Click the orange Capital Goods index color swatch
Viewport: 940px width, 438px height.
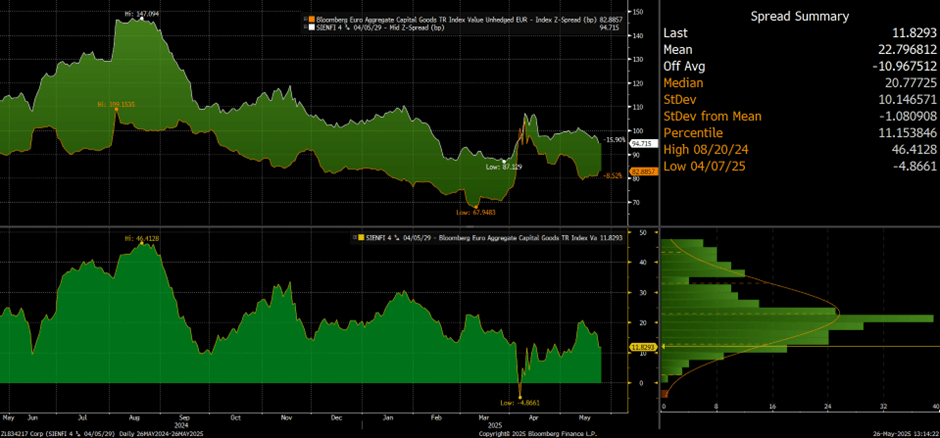(x=312, y=19)
